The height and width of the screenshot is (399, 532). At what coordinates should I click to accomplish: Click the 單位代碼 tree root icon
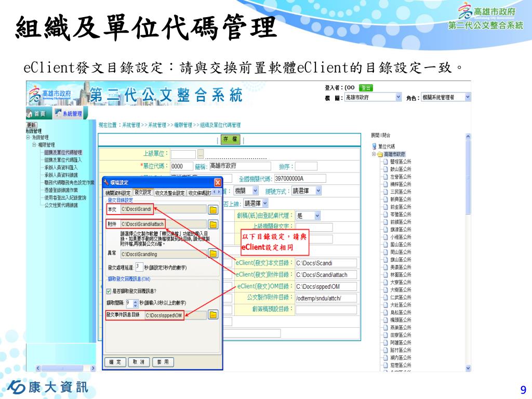pos(374,146)
